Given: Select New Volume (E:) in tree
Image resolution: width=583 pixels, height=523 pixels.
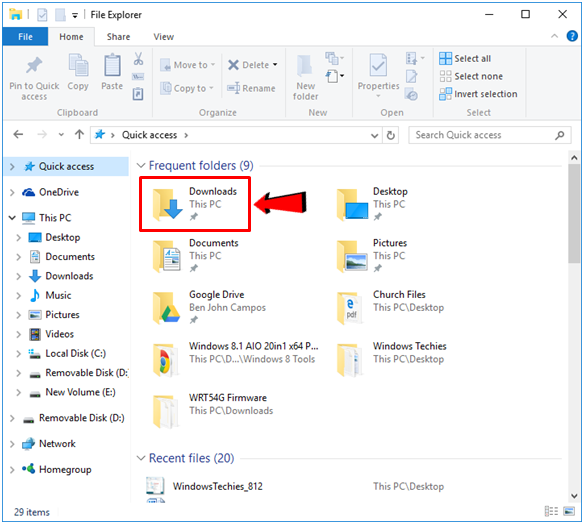Looking at the screenshot, I should point(80,392).
